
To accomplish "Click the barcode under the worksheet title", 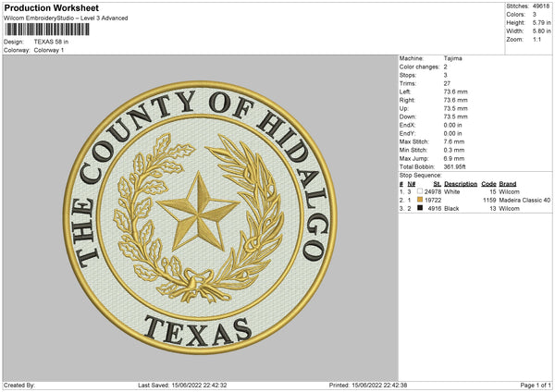I will 47,30.
